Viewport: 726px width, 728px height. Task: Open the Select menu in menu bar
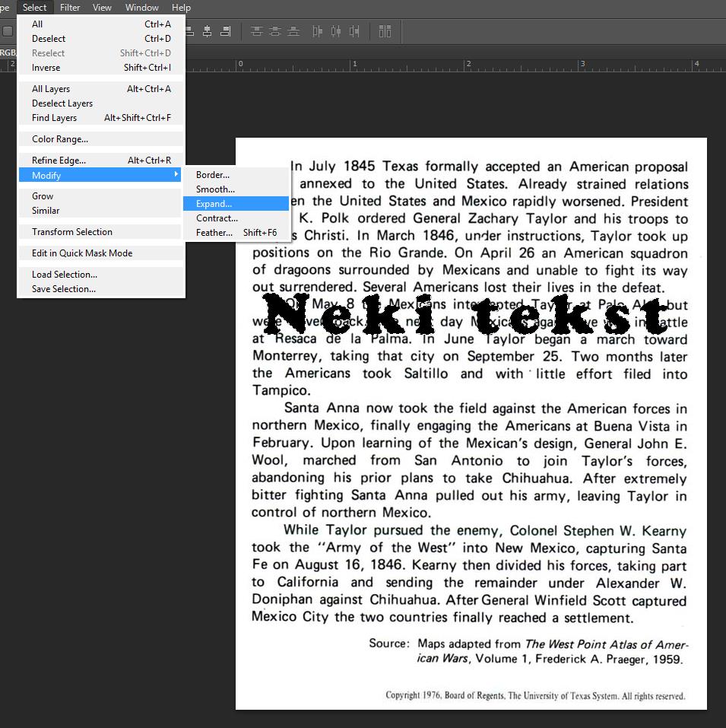(x=35, y=8)
